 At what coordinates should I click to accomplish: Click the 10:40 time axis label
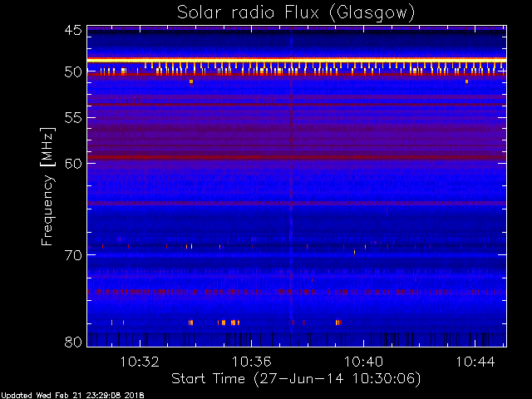coord(364,362)
